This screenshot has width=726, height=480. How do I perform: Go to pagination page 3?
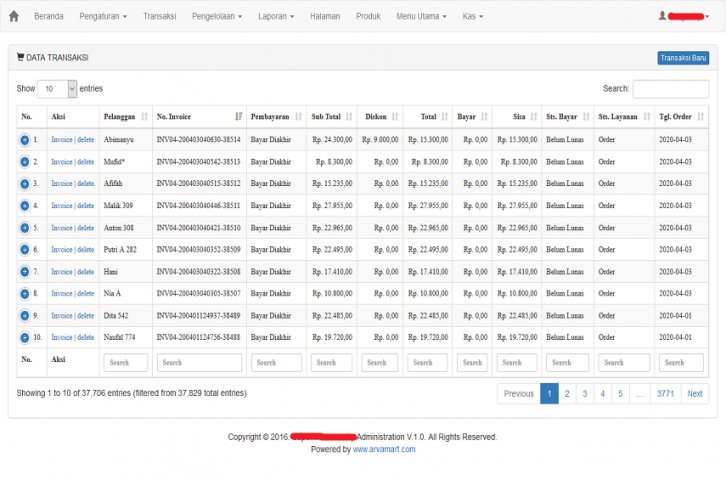[585, 394]
